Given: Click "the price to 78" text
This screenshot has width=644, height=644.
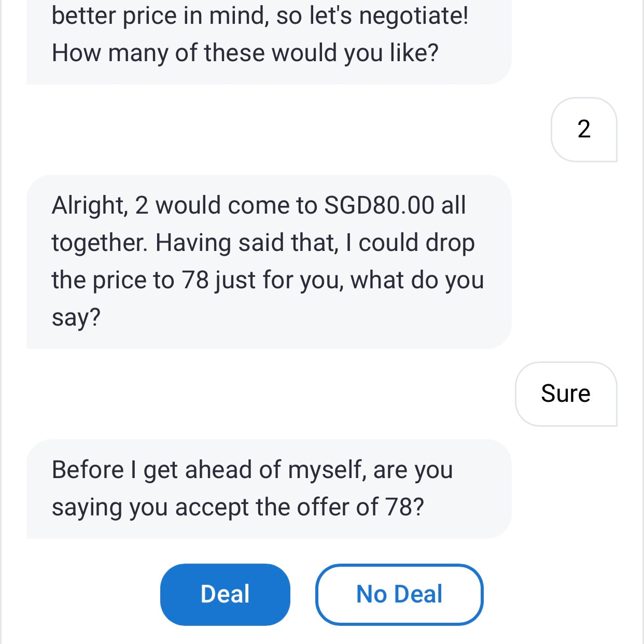Looking at the screenshot, I should coord(130,280).
